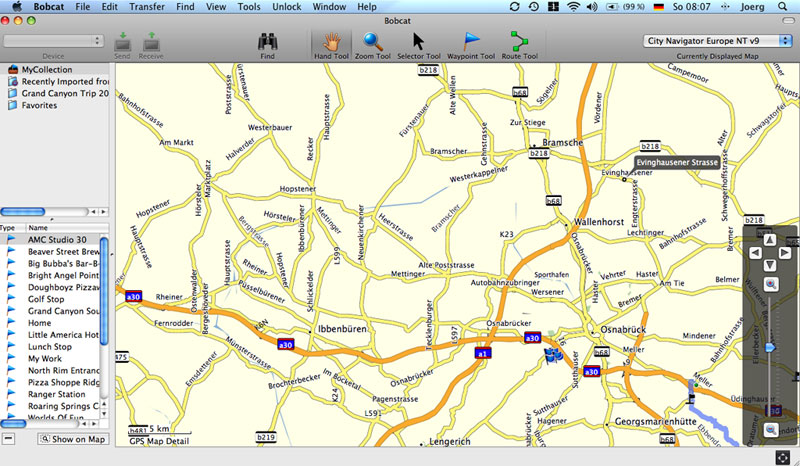
Task: Select the Grand Canyon Trip collection
Action: (x=64, y=92)
